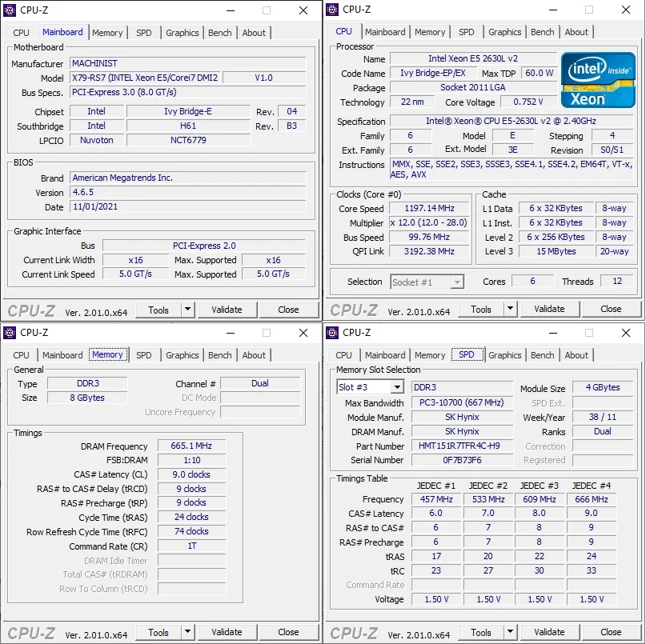Click Close button in CPU window
The height and width of the screenshot is (644, 646).
pos(611,309)
